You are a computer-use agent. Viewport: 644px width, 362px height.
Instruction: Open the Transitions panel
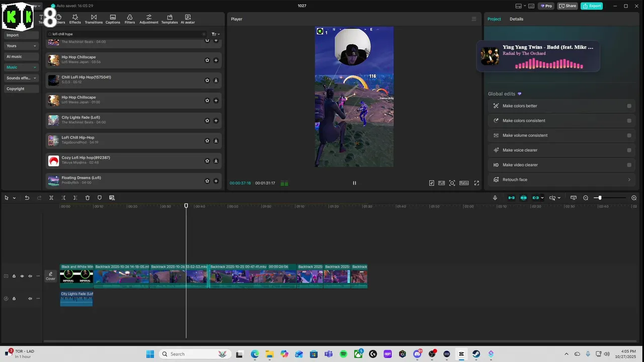tap(94, 19)
